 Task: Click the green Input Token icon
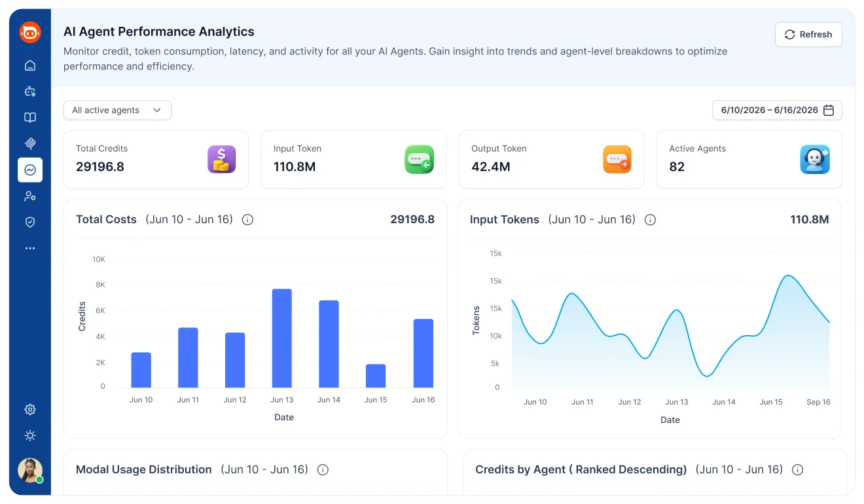[420, 159]
